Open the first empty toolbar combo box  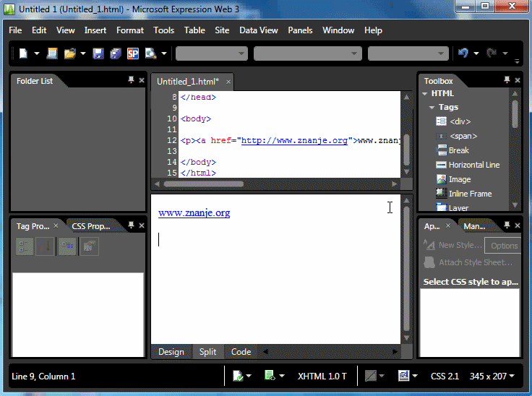tap(211, 53)
